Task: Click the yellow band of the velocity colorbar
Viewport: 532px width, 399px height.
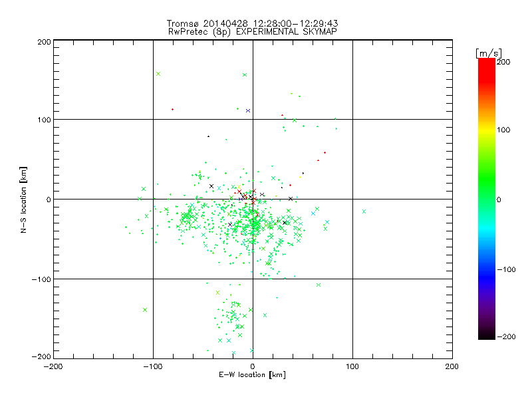Action: coord(487,130)
